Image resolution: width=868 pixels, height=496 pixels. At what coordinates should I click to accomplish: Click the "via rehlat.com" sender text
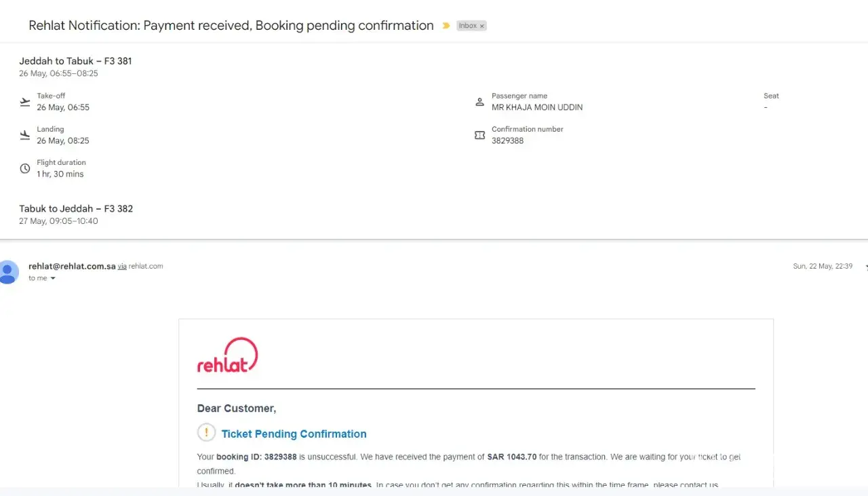pyautogui.click(x=141, y=266)
